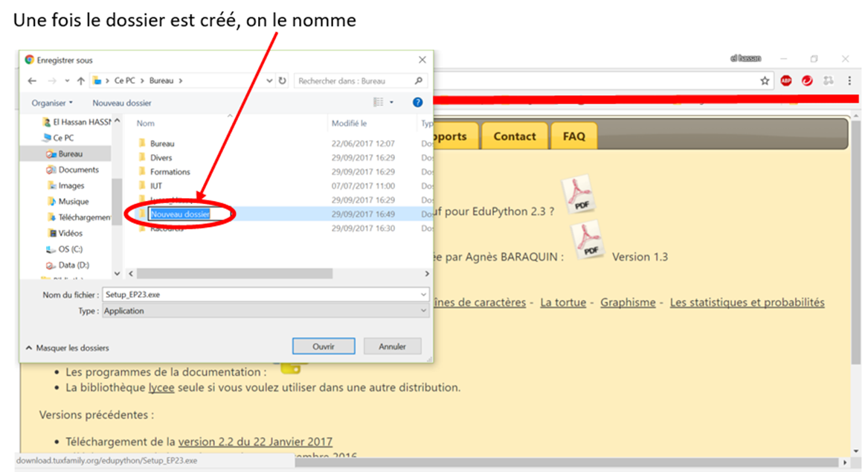Open the dialog help question mark icon
The height and width of the screenshot is (472, 868).
(417, 102)
